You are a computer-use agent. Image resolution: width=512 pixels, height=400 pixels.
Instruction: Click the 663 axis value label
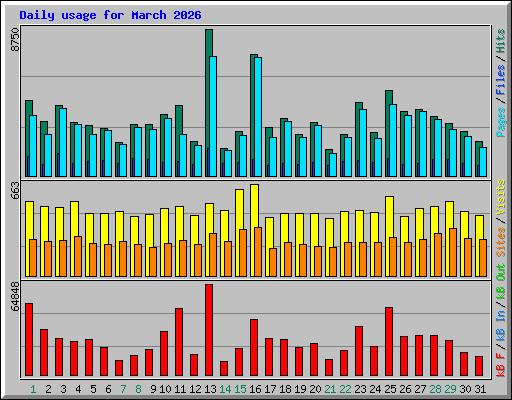point(15,191)
